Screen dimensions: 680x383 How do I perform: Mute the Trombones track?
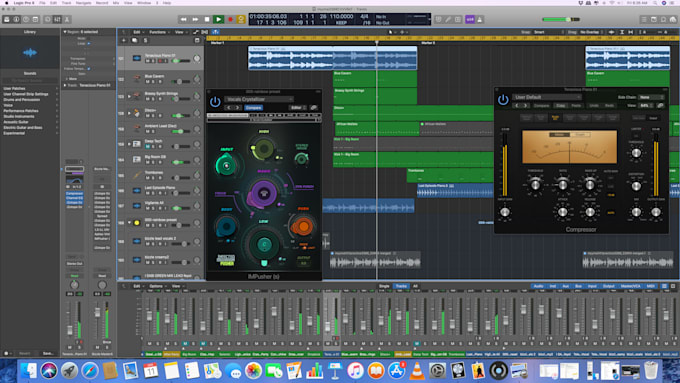pos(148,178)
